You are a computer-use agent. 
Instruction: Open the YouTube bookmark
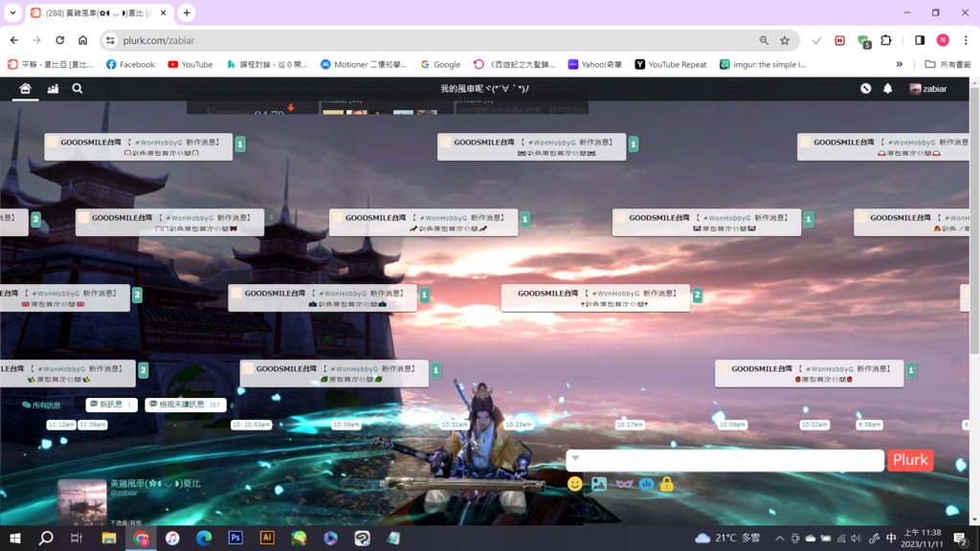[190, 64]
